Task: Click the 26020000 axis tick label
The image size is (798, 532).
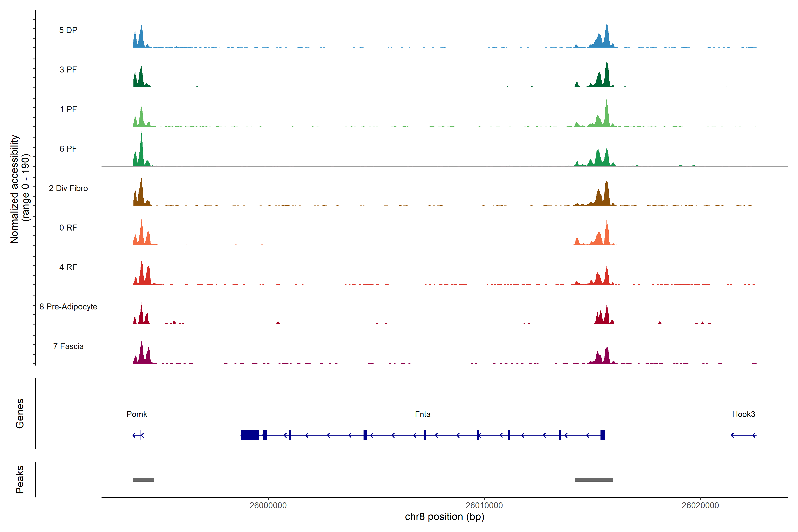Action: (700, 506)
